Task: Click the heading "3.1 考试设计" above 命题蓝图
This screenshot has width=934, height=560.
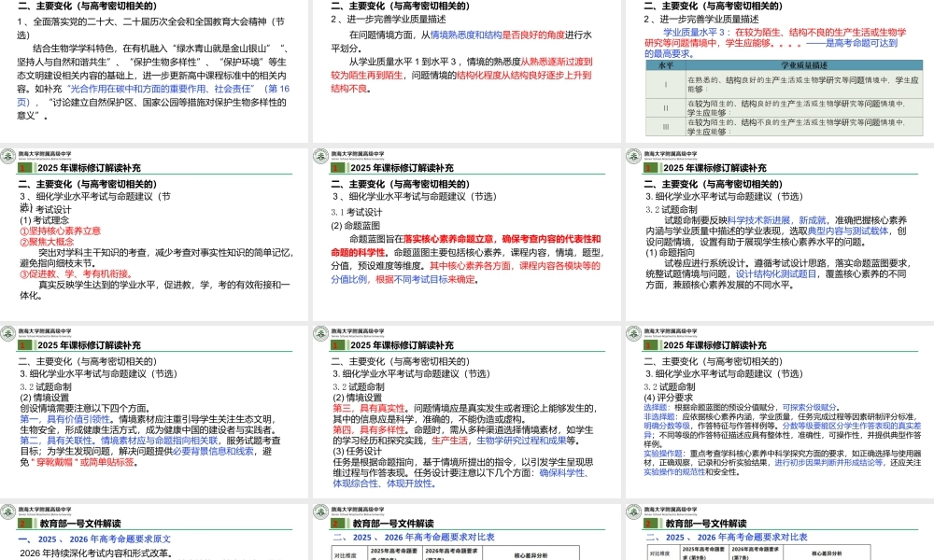Action: (357, 213)
